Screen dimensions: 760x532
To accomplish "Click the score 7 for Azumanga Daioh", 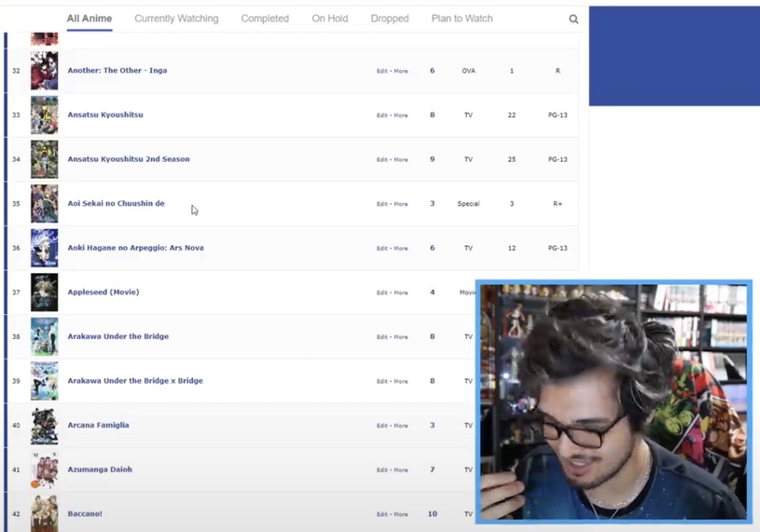I will (432, 470).
